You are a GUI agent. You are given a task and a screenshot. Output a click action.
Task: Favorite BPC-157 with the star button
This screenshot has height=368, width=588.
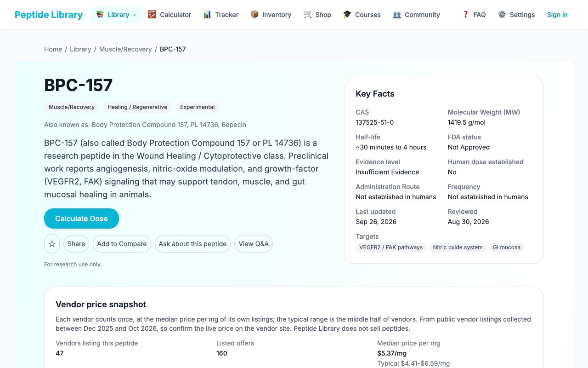click(x=52, y=244)
